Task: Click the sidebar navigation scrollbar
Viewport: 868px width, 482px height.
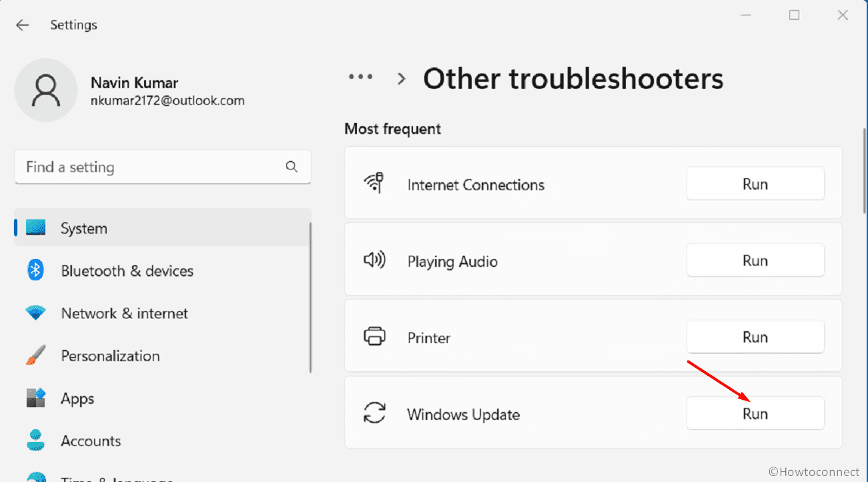Action: click(310, 298)
